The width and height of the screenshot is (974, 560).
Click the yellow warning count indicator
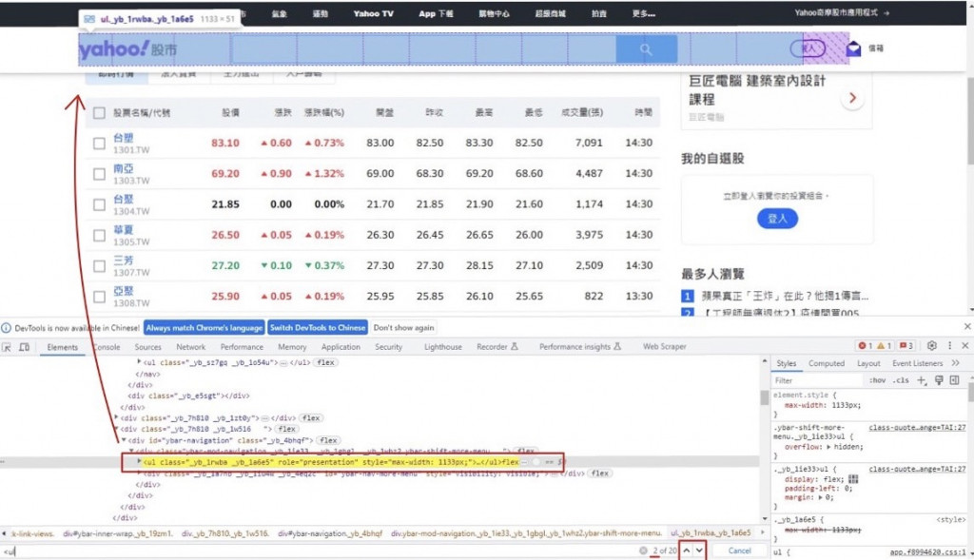tap(884, 346)
